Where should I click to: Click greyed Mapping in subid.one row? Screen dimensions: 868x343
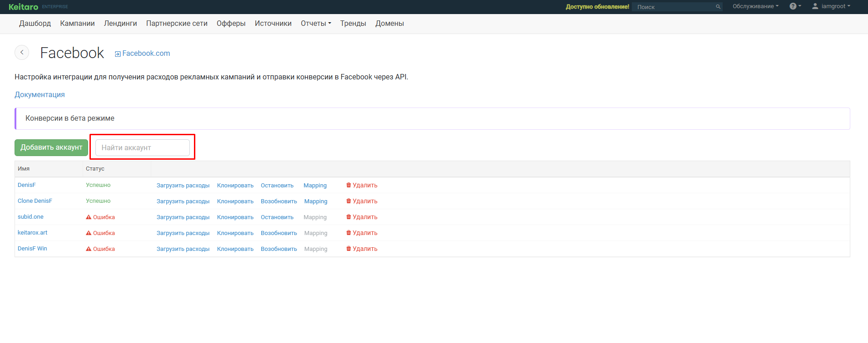(315, 217)
